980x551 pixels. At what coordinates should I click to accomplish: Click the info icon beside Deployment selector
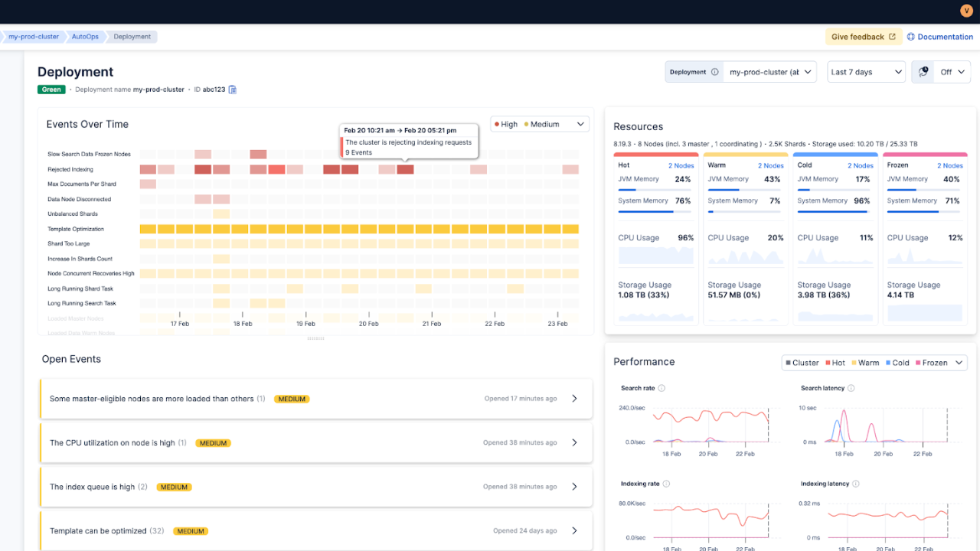pos(715,72)
